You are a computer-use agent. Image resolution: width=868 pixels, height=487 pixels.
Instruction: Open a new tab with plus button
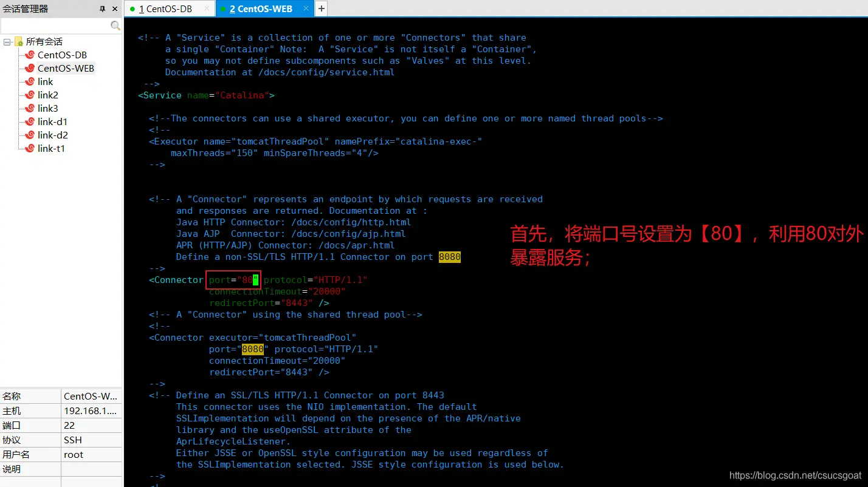pos(321,9)
